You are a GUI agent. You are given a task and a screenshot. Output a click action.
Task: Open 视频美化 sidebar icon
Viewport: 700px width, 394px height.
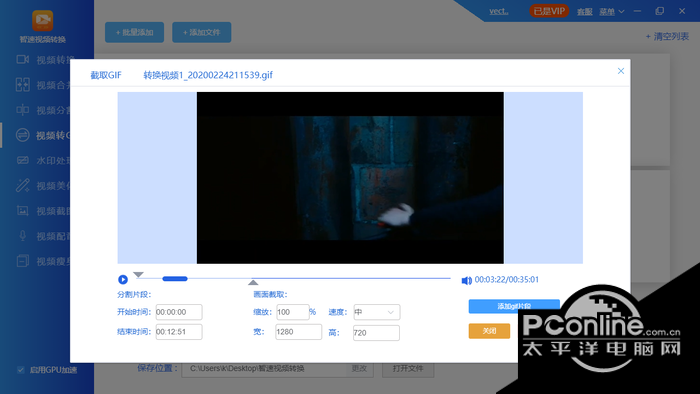(22, 185)
